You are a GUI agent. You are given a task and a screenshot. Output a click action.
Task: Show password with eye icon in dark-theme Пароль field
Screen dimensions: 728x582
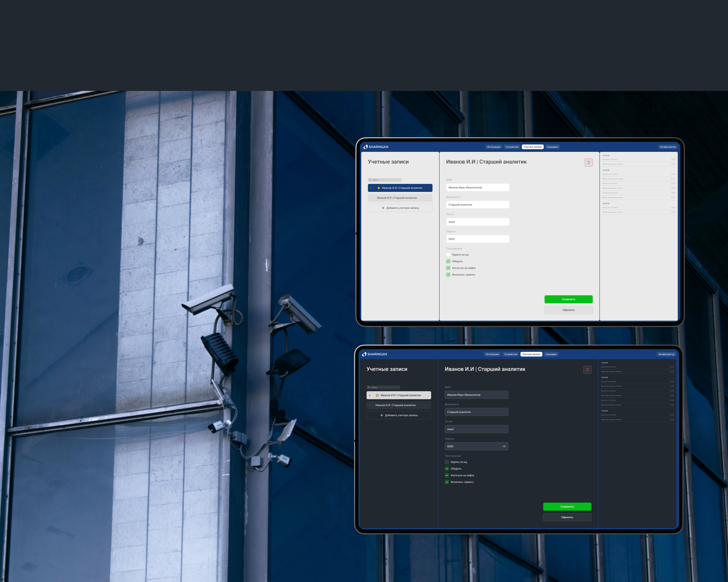[x=504, y=446]
